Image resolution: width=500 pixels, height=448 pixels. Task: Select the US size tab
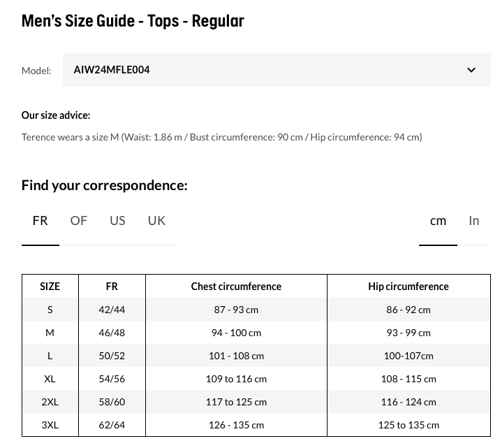click(117, 221)
